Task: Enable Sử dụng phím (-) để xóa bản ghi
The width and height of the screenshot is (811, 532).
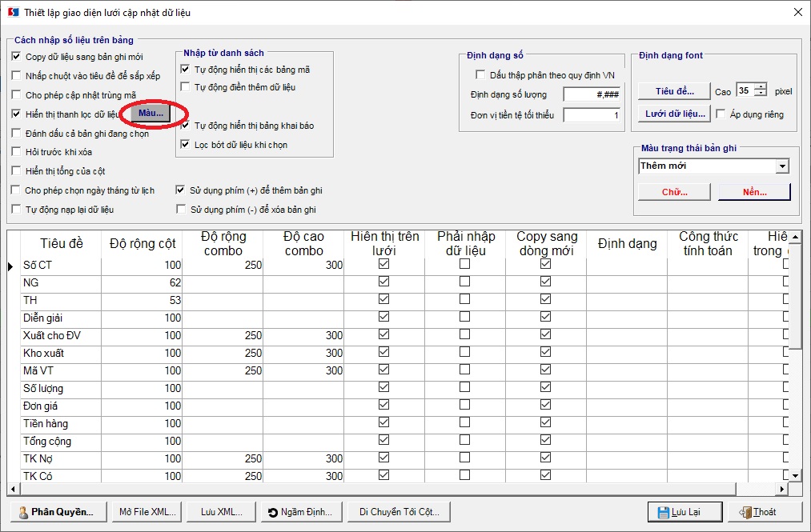Action: (x=181, y=209)
